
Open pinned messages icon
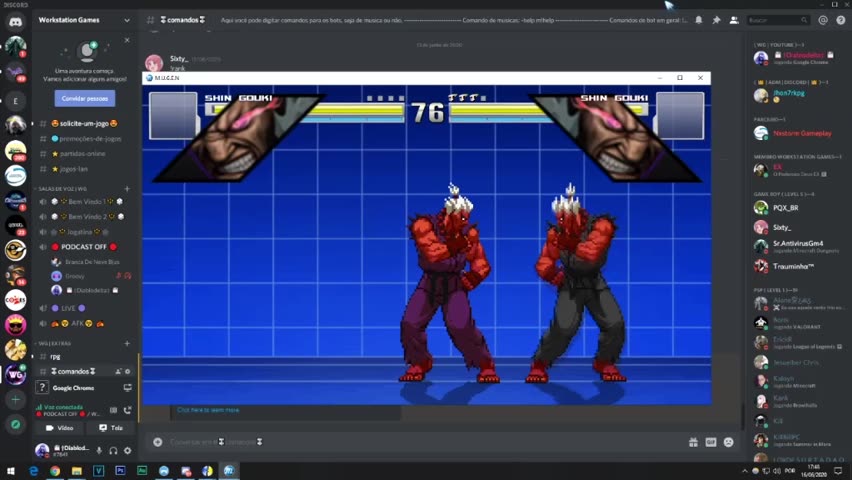coord(716,20)
